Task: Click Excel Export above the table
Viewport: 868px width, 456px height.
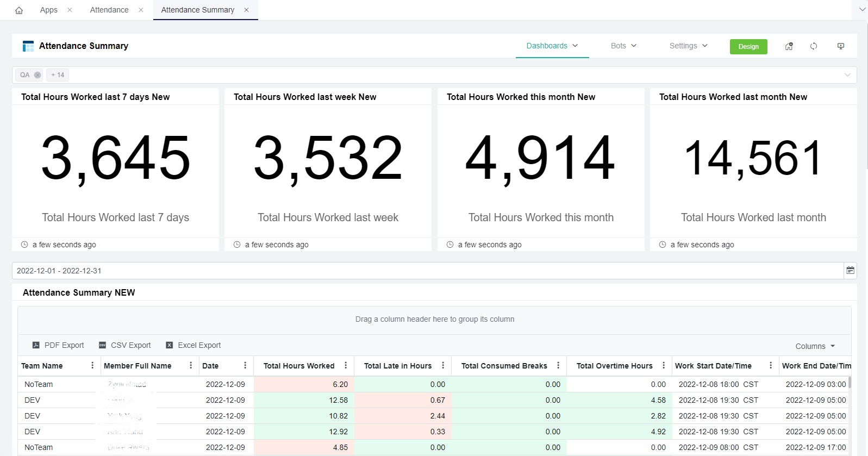Action: coord(193,345)
